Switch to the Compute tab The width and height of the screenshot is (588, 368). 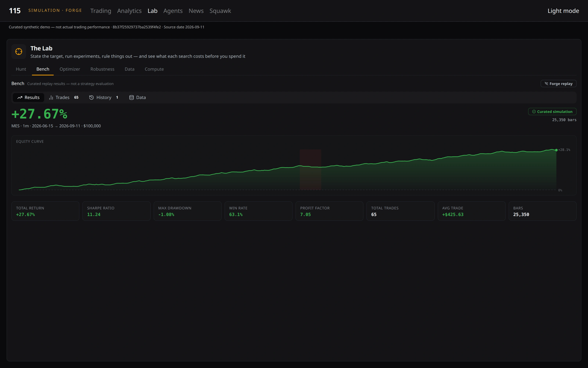154,69
